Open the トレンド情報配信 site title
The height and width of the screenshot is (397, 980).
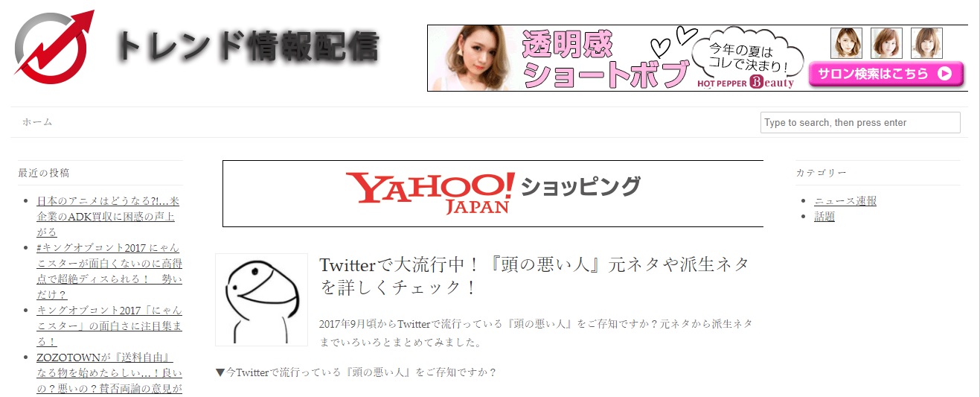tap(247, 48)
